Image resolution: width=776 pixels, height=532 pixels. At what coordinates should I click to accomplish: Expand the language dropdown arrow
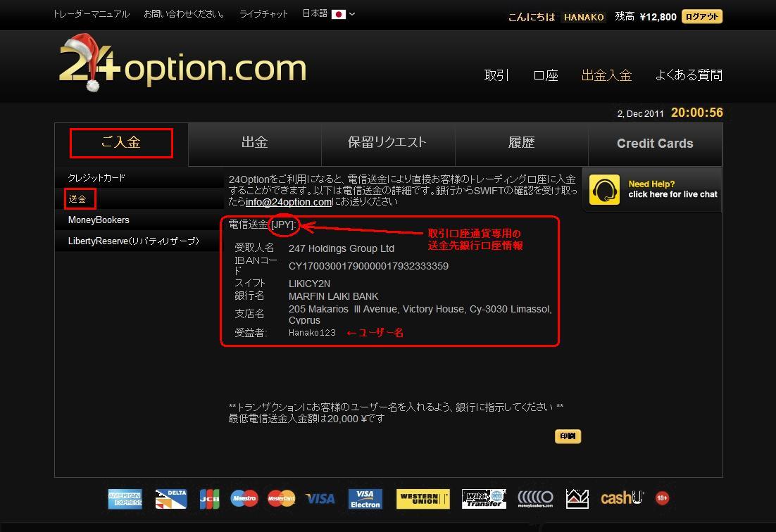(x=352, y=14)
